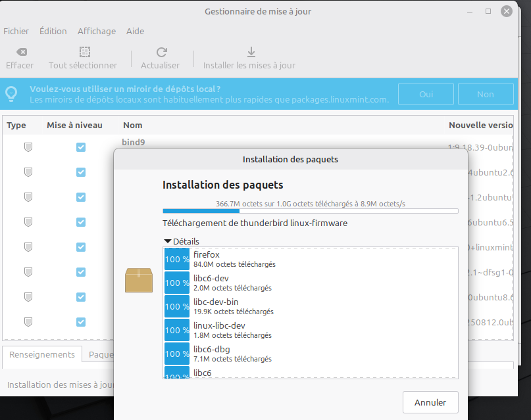Sort by the Nouvelle version column header
531x420 pixels.
coord(481,125)
